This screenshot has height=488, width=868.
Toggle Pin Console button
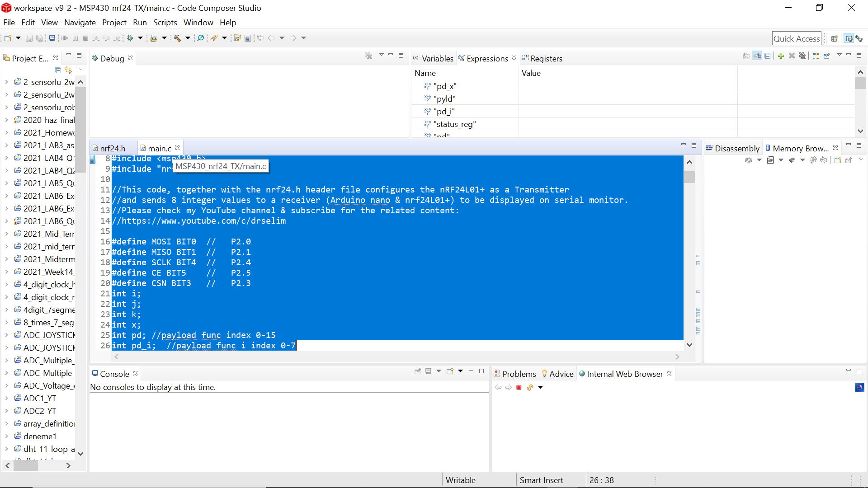pyautogui.click(x=418, y=371)
